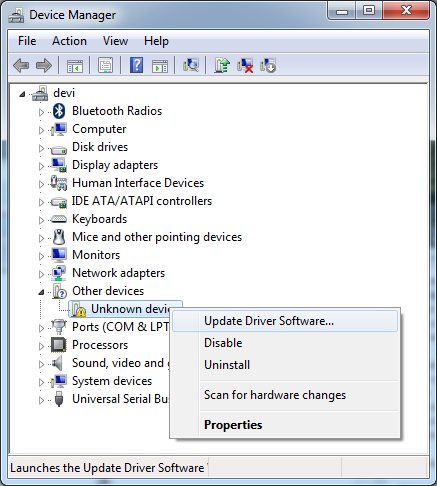Click the Forward arrow toolbar icon
437x486 pixels.
(x=44, y=65)
